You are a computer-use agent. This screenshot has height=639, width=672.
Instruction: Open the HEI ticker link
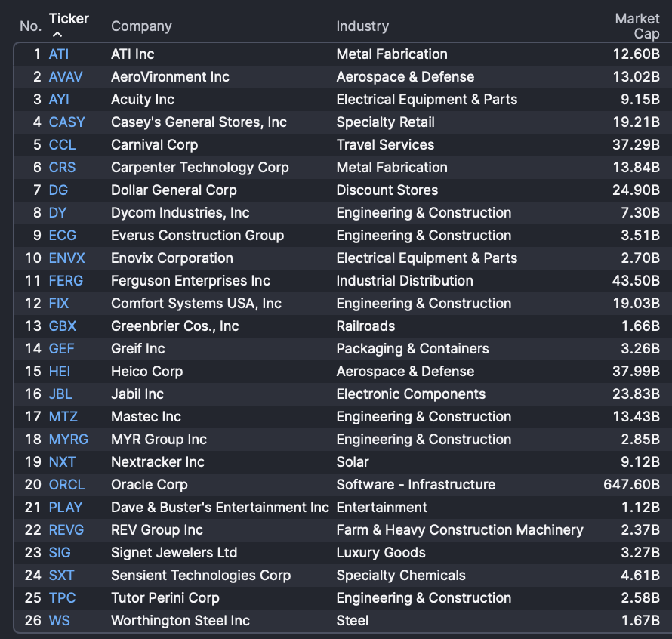(60, 372)
